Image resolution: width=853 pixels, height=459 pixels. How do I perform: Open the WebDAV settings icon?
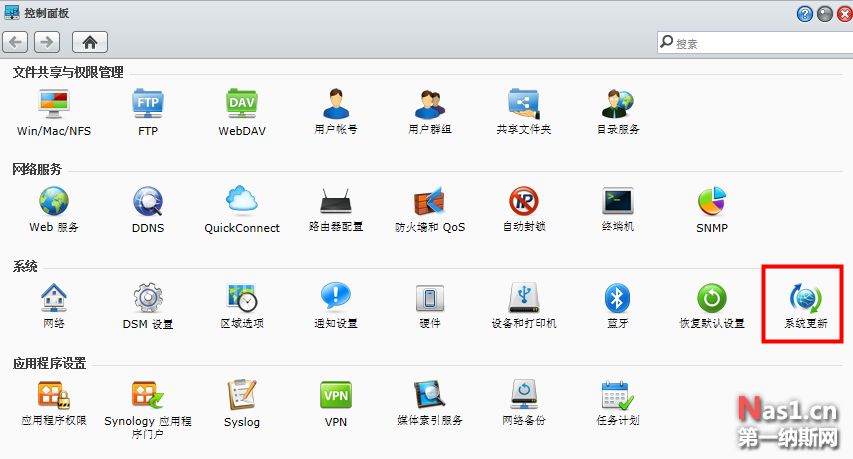click(242, 104)
